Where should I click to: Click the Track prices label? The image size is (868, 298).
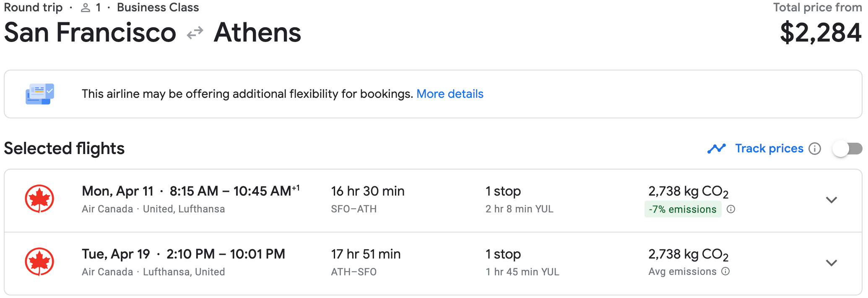[x=769, y=148]
